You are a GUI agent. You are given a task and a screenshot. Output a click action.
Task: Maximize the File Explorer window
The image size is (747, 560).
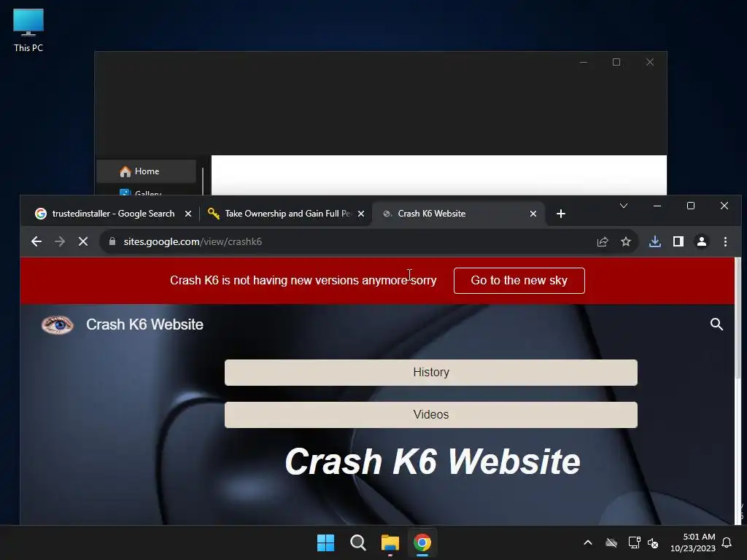coord(616,63)
